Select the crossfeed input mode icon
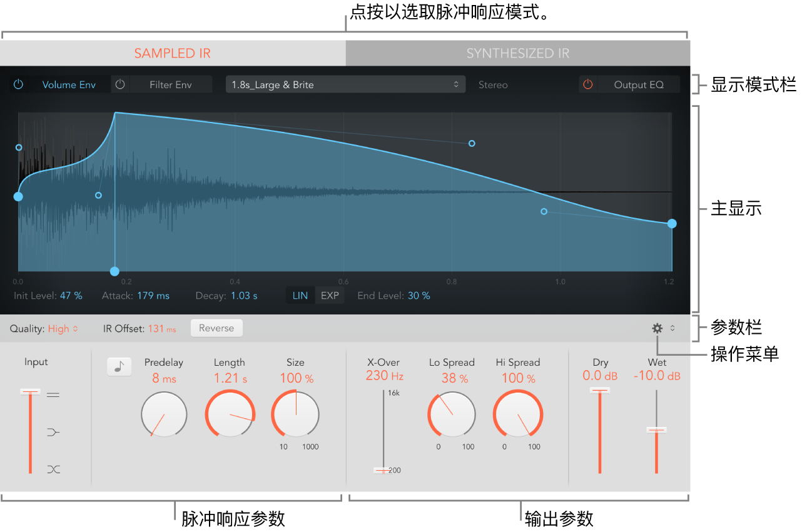807x532 pixels. click(53, 469)
